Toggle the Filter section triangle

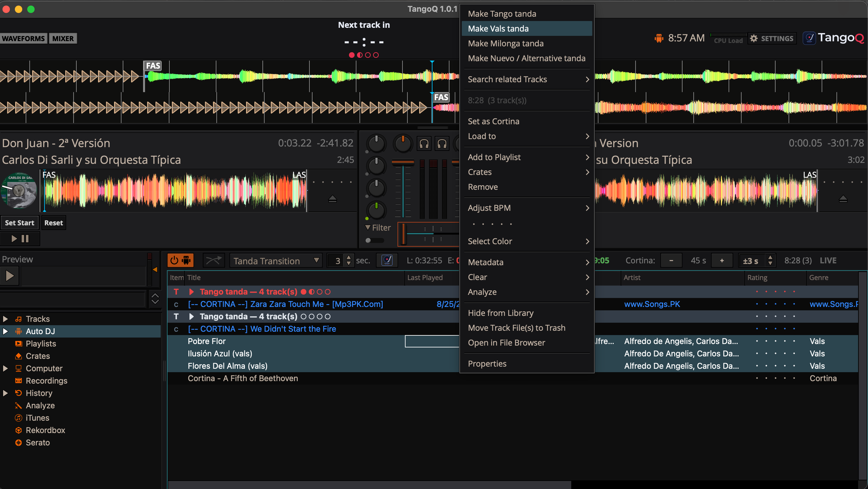click(x=368, y=227)
